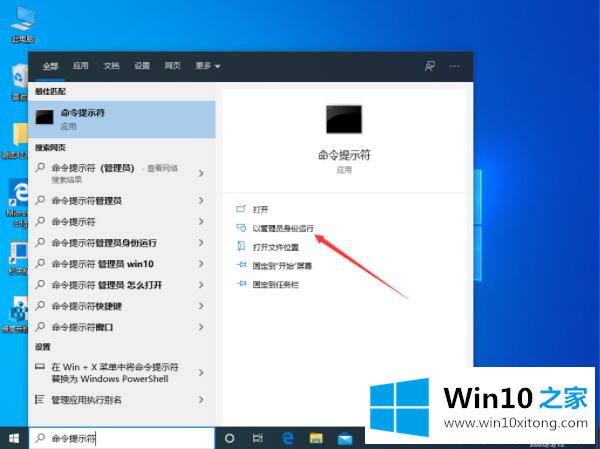Expand arrow for 管理员 怎么打开 suggestion
Viewport: 600px width, 449px height.
pos(201,284)
